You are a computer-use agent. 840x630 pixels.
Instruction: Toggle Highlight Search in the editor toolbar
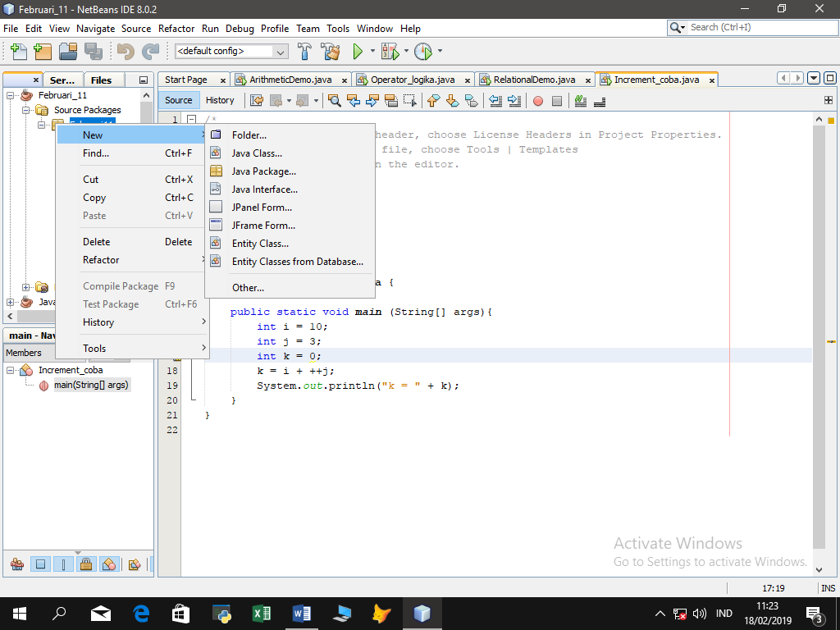pyautogui.click(x=392, y=100)
